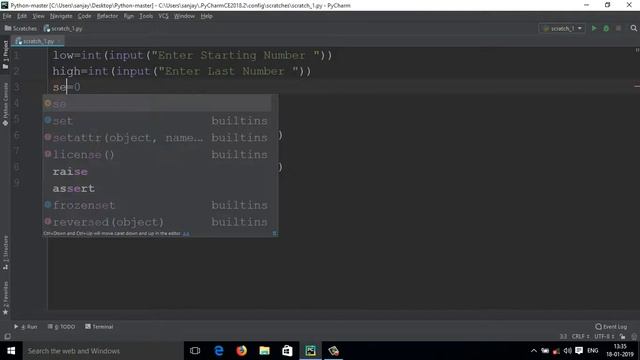
Task: Open the Python Console side panel
Action: pos(5,104)
